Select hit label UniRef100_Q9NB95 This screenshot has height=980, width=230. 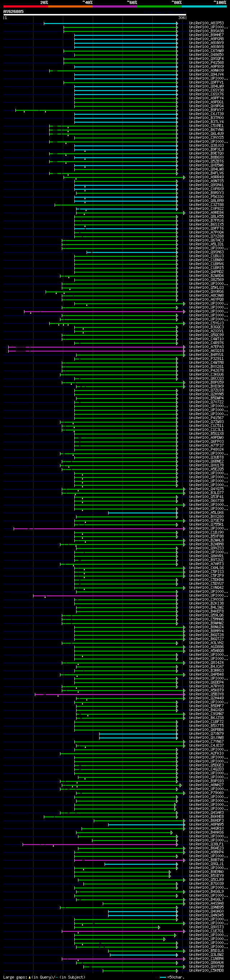point(206,907)
